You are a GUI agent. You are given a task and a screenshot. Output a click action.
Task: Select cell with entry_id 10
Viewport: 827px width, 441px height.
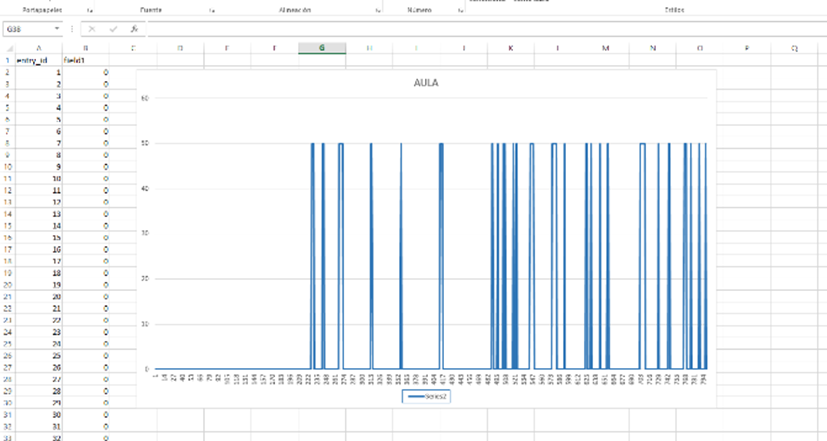39,178
